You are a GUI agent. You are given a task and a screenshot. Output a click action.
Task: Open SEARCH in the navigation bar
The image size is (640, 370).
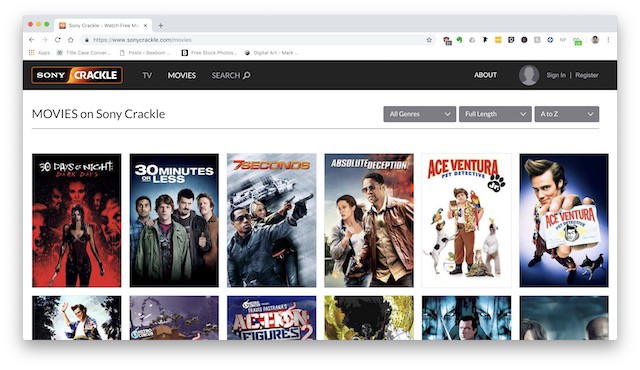click(x=231, y=75)
